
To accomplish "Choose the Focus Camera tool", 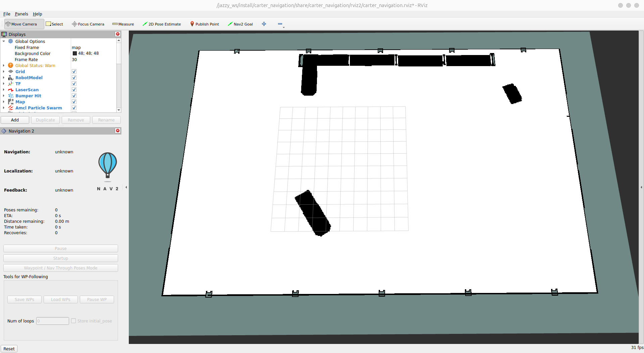I will [88, 24].
